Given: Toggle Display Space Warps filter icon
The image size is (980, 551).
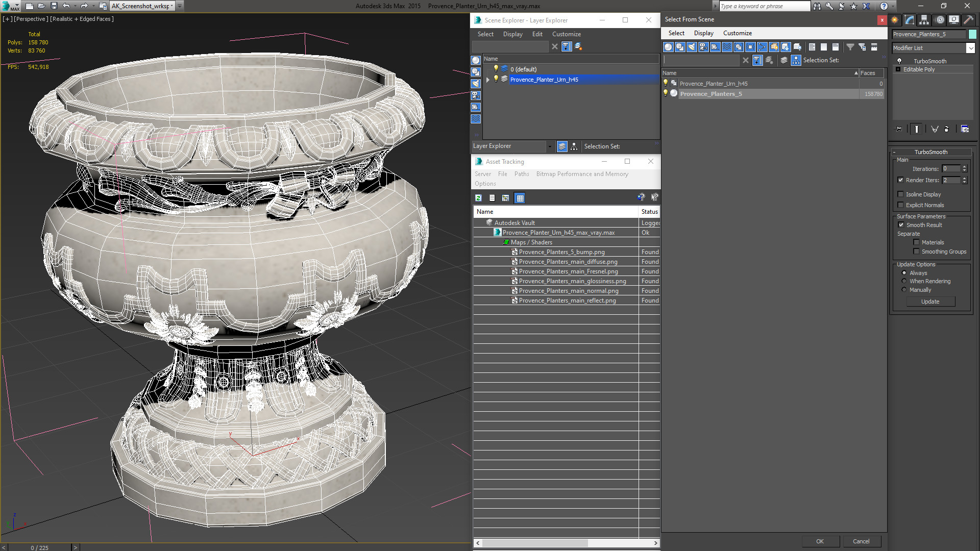Looking at the screenshot, I should pyautogui.click(x=727, y=47).
